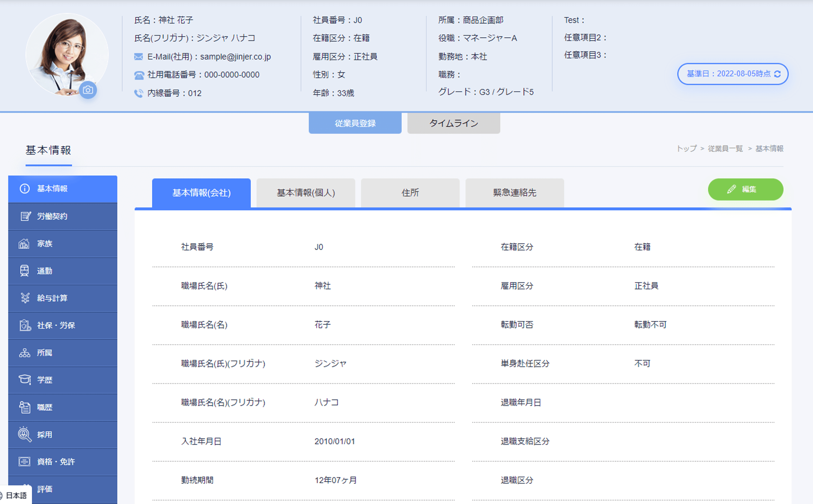Image resolution: width=813 pixels, height=504 pixels.
Task: Click the graduation cap icon for 学歴
Action: [24, 380]
